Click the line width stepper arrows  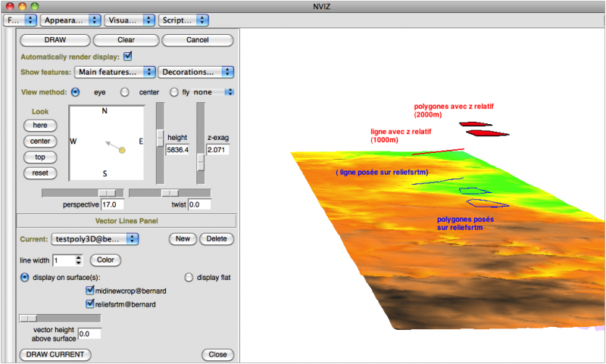[79, 260]
